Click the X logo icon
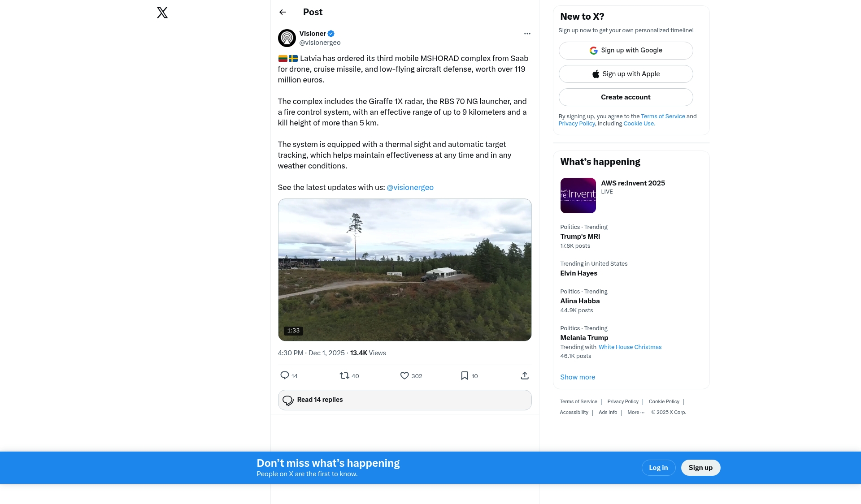861x504 pixels. [x=162, y=13]
